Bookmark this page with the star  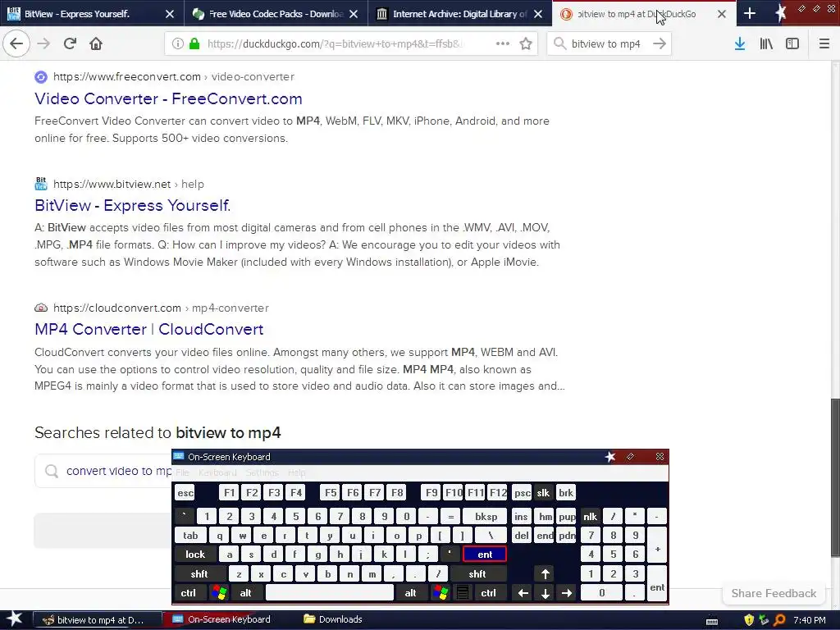526,44
